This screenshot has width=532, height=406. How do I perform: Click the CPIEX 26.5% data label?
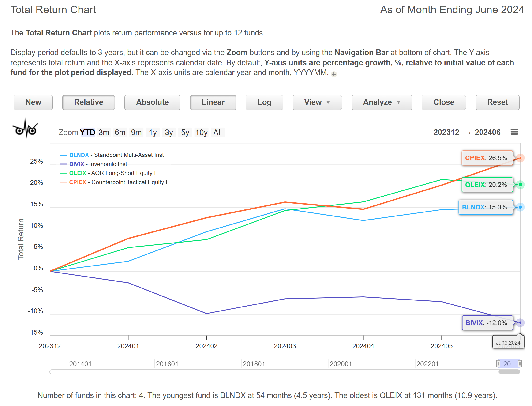487,158
